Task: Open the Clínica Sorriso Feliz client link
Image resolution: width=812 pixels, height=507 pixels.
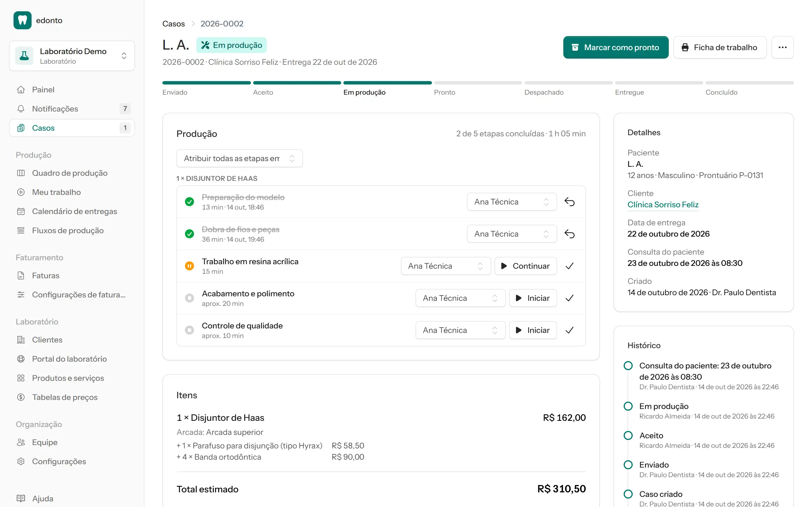Action: pyautogui.click(x=663, y=204)
